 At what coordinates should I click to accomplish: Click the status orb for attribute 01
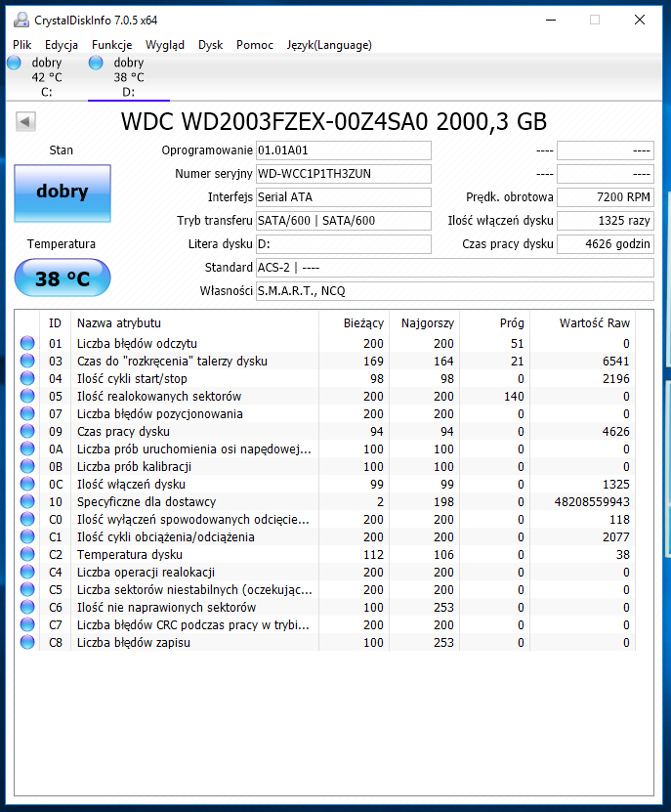pyautogui.click(x=27, y=343)
